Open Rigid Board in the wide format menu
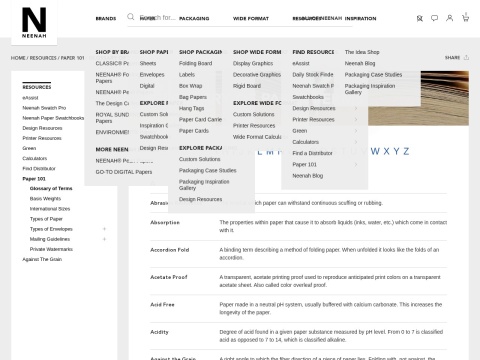The width and height of the screenshot is (480, 360). 247,86
